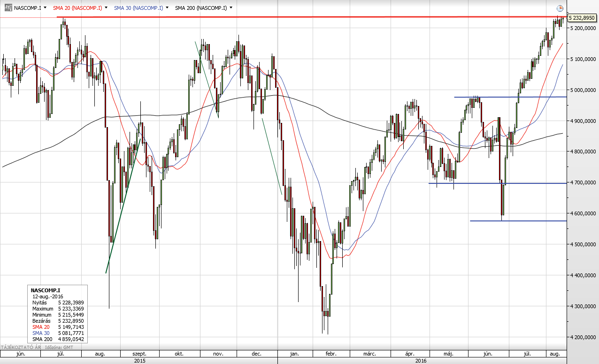Viewport: 599px width, 364px height.
Task: Click the jan. month label on time axis
Action: (x=294, y=354)
